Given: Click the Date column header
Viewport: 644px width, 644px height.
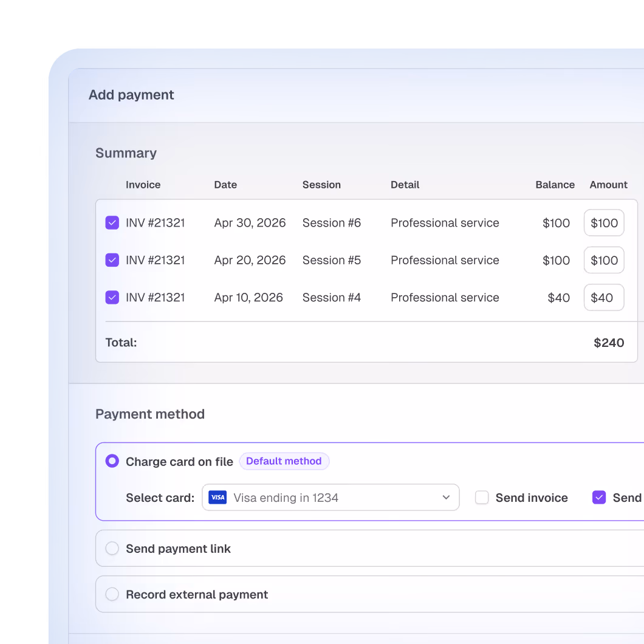Looking at the screenshot, I should coord(225,185).
